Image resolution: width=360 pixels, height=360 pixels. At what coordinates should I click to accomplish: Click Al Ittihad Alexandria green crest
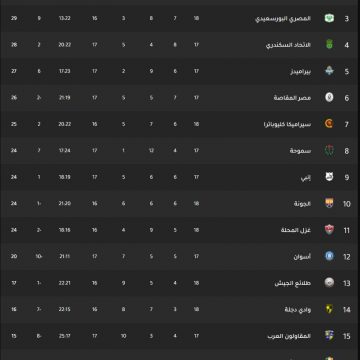329,45
